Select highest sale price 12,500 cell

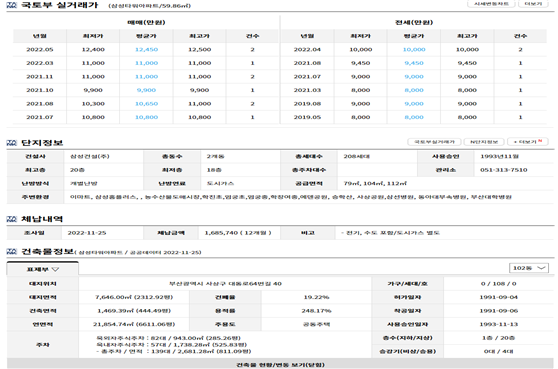199,49
